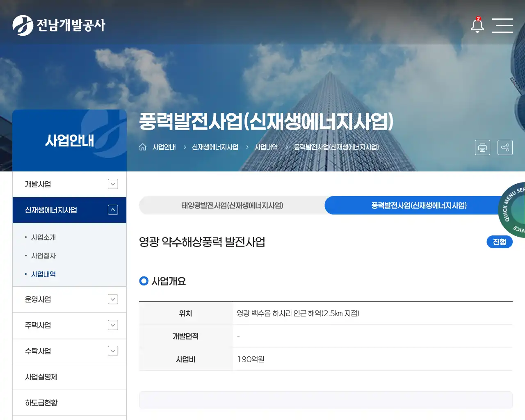Viewport: 525px width, 420px height.
Task: Select 풍력발전사업 tab
Action: tap(419, 205)
